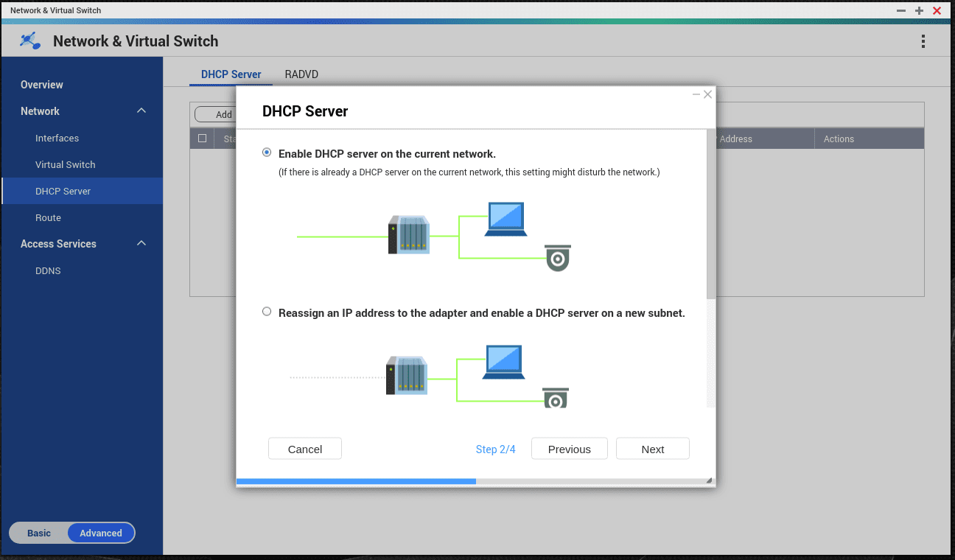The width and height of the screenshot is (955, 560).
Task: Click the DHCP Server dialog title
Action: [x=305, y=111]
